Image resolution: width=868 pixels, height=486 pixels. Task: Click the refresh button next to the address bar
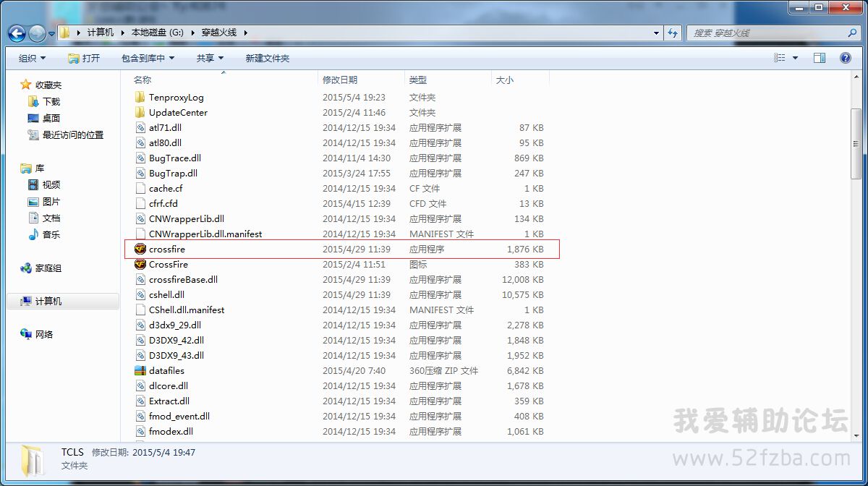(673, 33)
